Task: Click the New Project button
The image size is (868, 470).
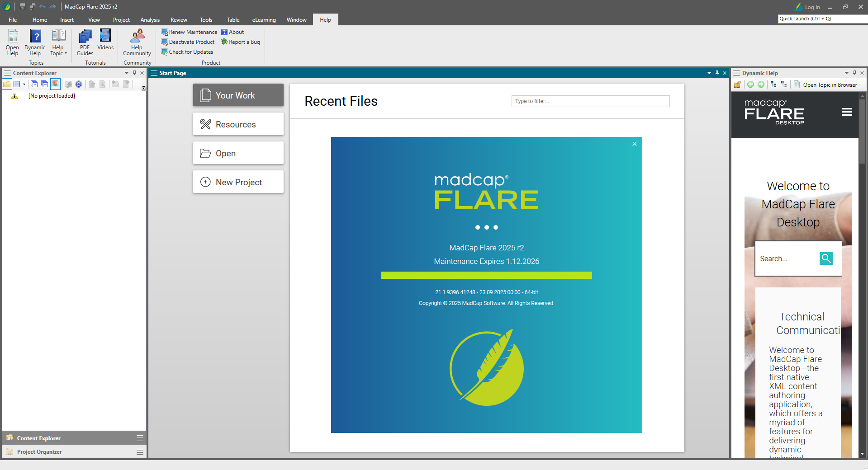Action: coord(238,182)
